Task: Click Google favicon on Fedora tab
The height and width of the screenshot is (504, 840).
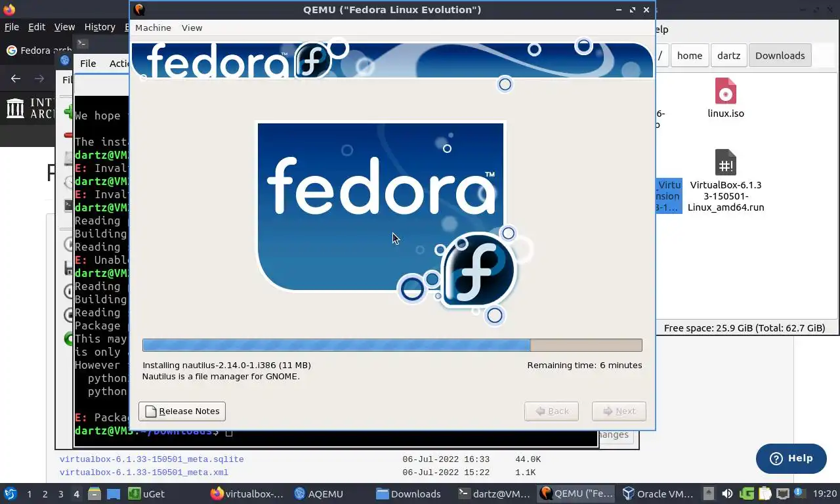Action: pyautogui.click(x=11, y=51)
